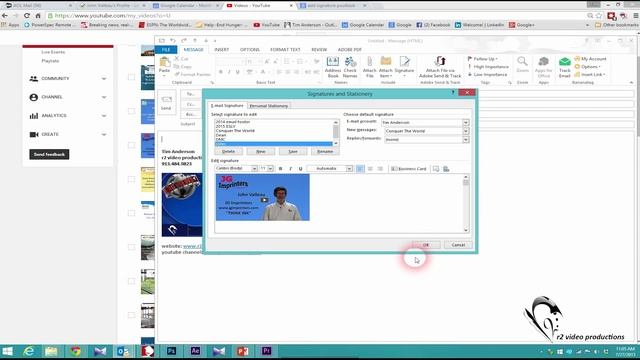Center align the signature text
This screenshot has height=360, width=640.
(370, 169)
